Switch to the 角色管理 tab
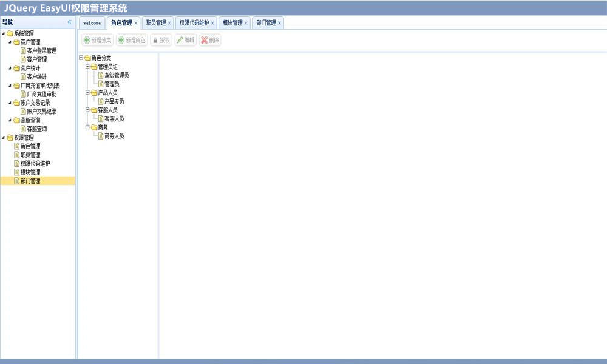 [121, 23]
